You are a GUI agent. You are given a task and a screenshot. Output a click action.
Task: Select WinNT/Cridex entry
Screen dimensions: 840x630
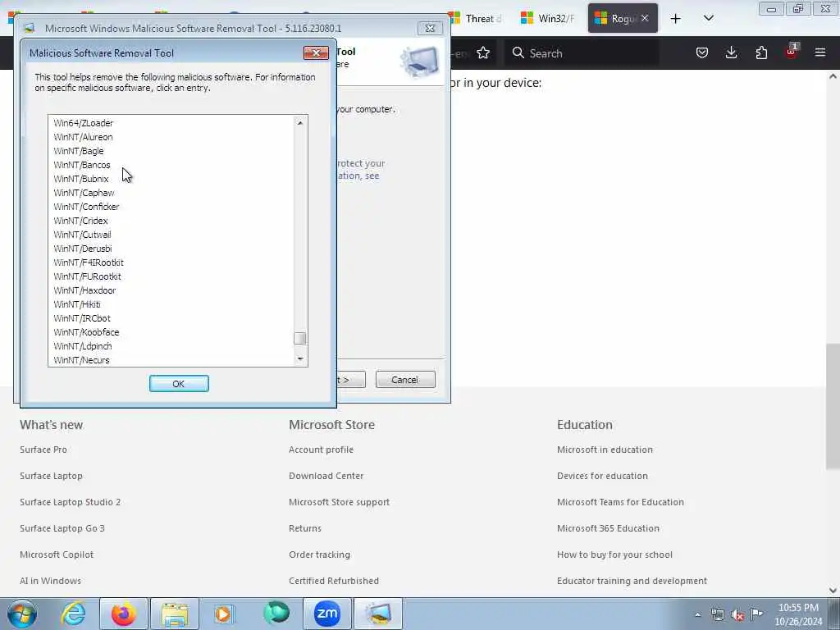point(81,221)
